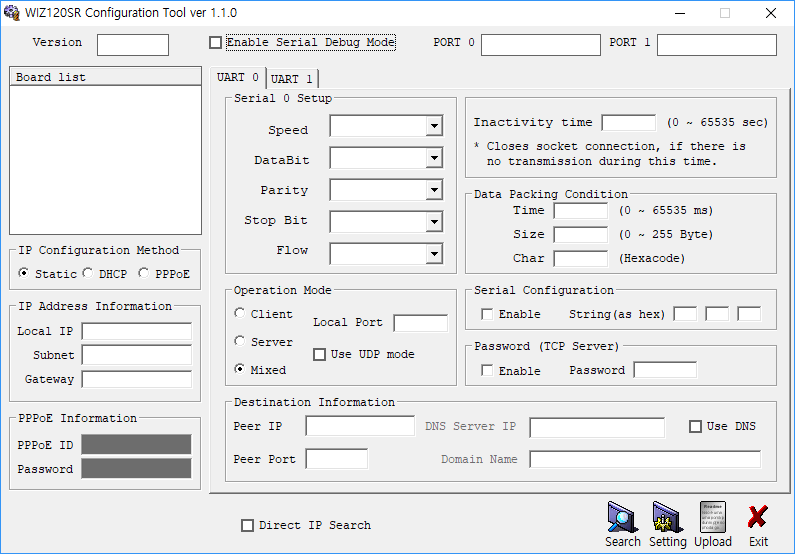Choose Server operation mode
This screenshot has height=554, width=795.
240,341
